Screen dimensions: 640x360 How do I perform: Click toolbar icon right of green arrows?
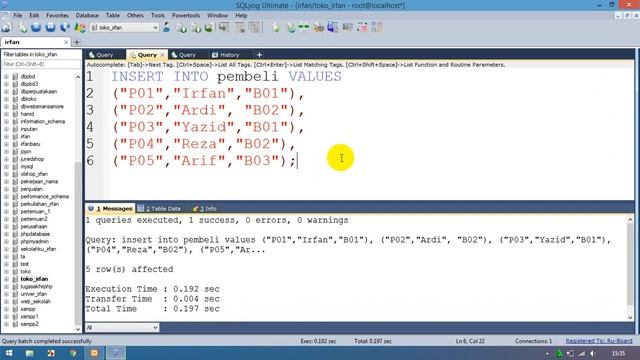pyautogui.click(x=319, y=28)
